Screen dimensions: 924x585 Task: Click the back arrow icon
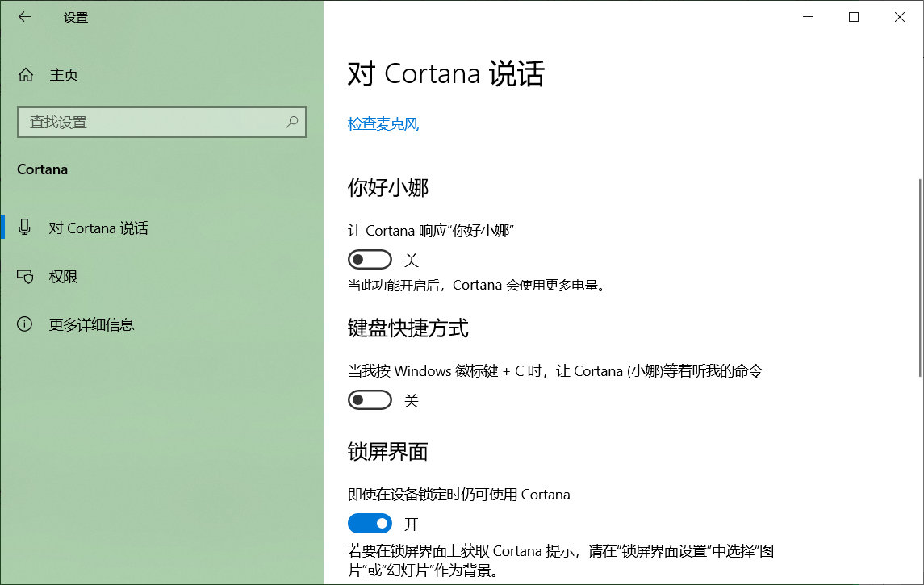tap(24, 16)
